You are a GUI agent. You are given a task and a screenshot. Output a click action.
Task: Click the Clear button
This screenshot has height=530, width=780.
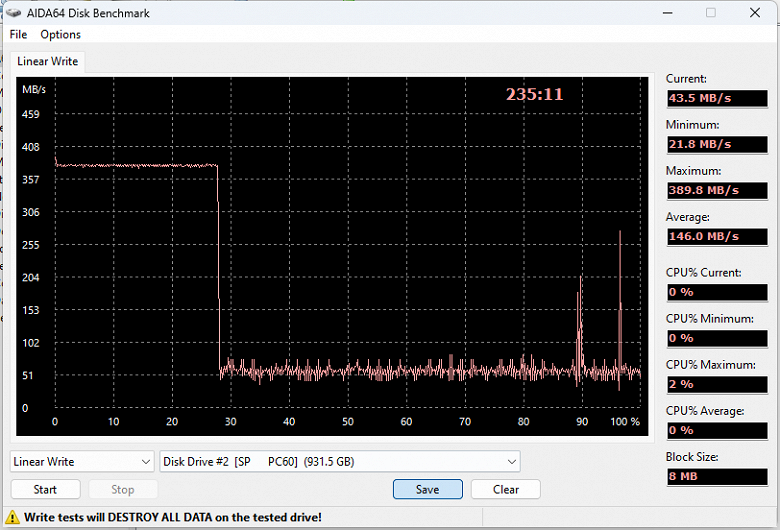click(506, 489)
